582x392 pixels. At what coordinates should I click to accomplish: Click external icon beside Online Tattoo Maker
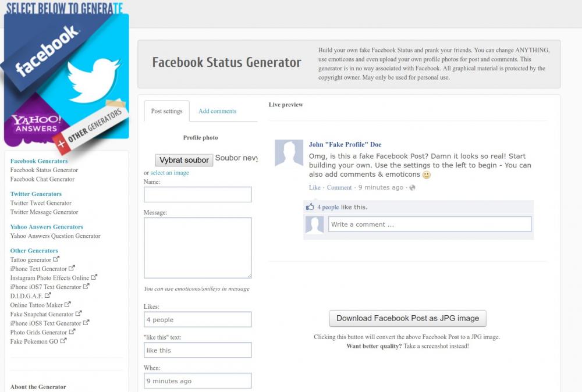pyautogui.click(x=68, y=304)
